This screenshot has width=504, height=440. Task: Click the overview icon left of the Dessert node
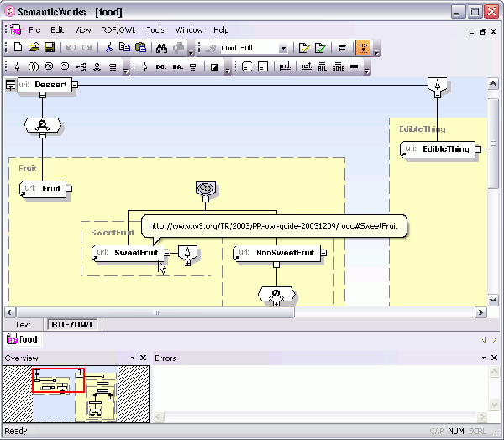coord(11,85)
